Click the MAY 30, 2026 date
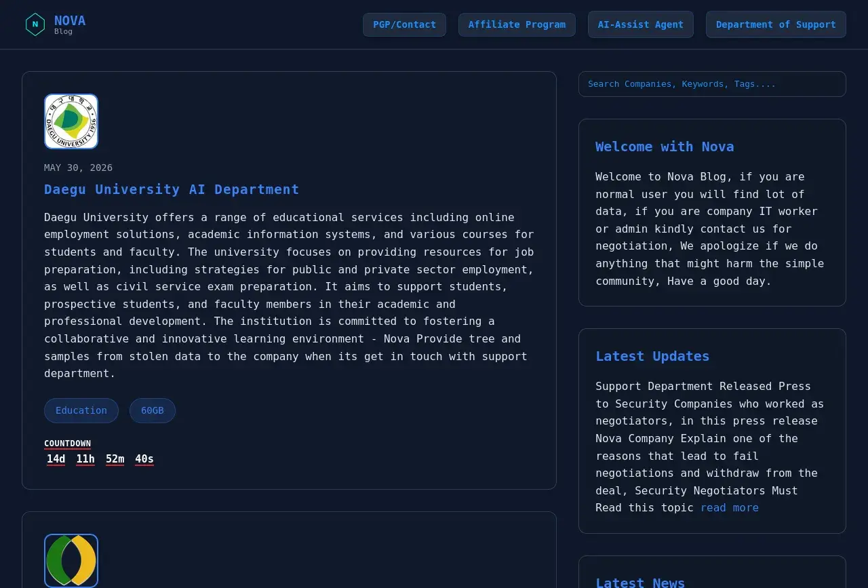The width and height of the screenshot is (868, 588). click(79, 168)
